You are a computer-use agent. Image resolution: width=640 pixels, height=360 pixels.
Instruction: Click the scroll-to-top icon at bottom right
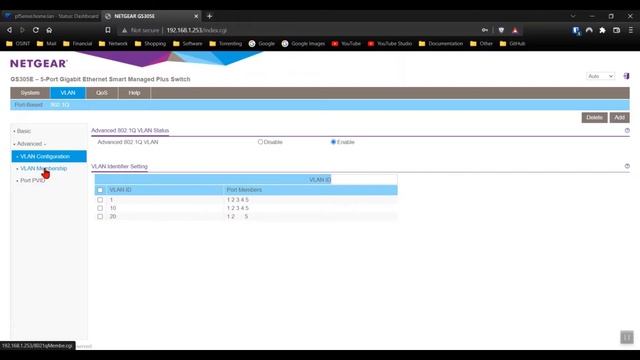(x=627, y=337)
